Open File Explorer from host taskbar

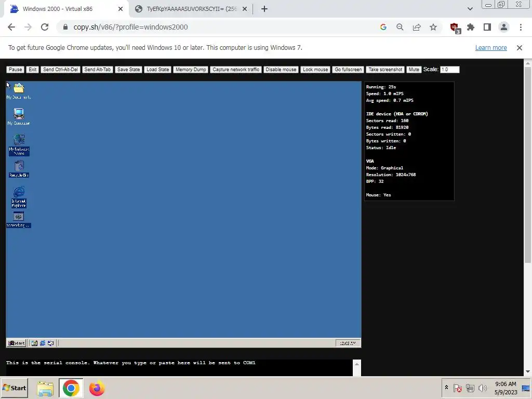tap(45, 388)
